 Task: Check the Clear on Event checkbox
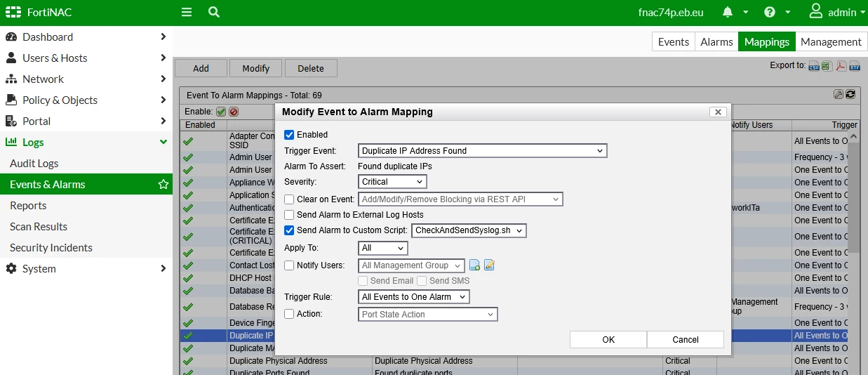(x=289, y=199)
